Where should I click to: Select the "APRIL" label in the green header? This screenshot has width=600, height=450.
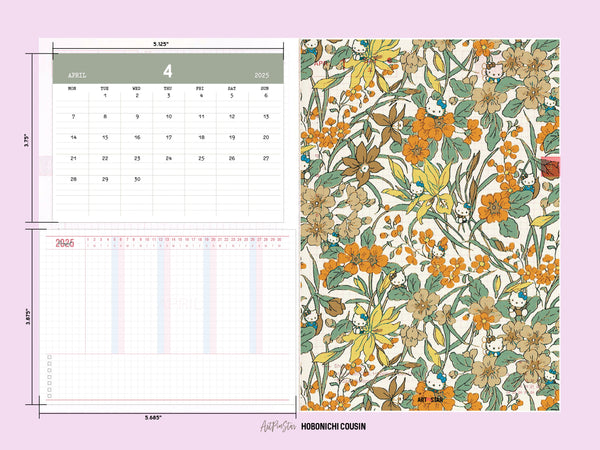[78, 75]
